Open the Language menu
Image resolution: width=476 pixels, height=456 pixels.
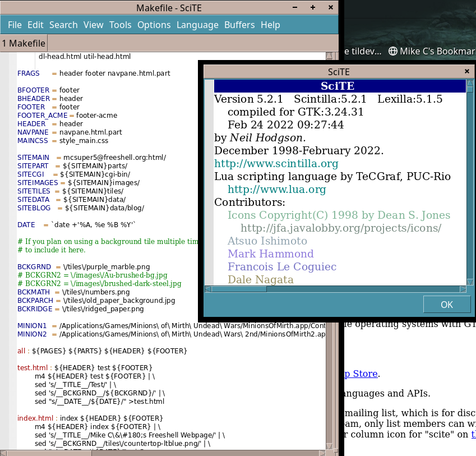click(197, 25)
